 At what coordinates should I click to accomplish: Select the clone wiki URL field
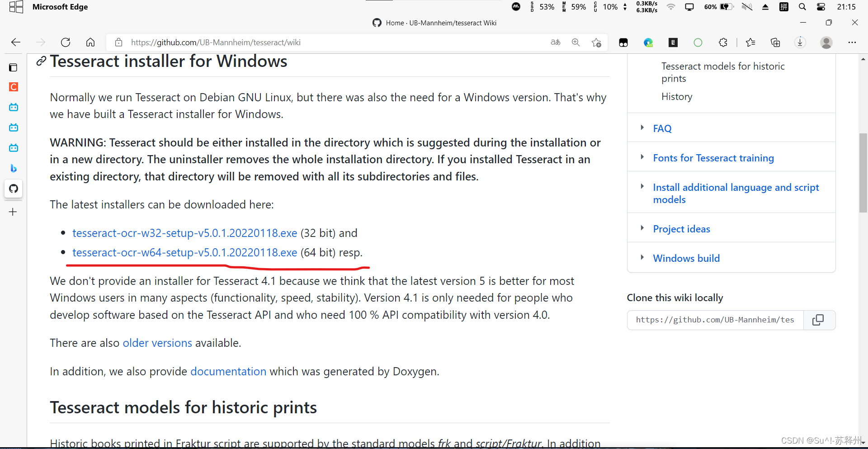pyautogui.click(x=715, y=320)
